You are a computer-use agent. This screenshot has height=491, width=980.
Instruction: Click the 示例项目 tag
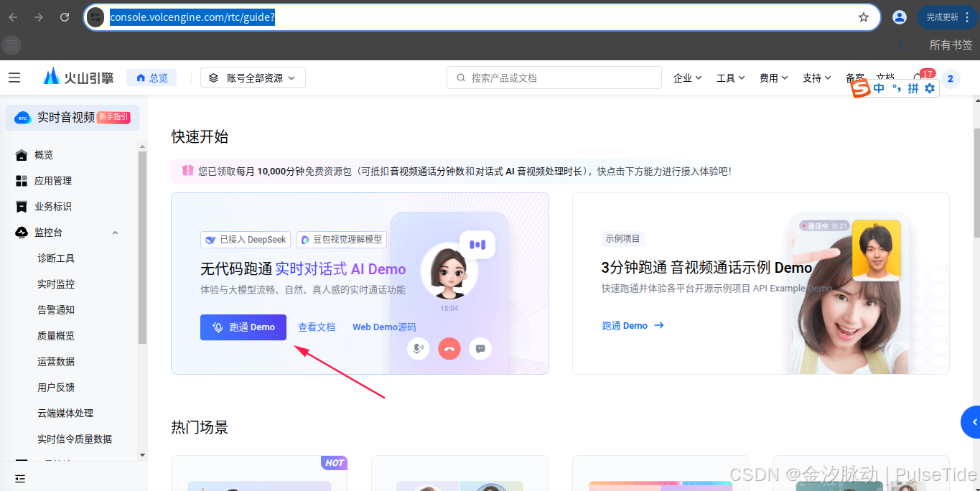pos(623,239)
